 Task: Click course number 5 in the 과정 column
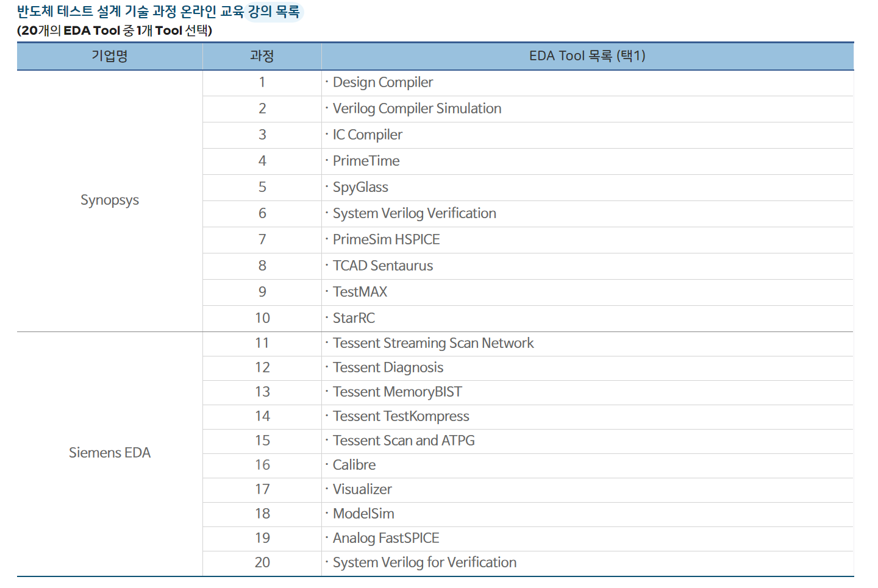click(262, 187)
